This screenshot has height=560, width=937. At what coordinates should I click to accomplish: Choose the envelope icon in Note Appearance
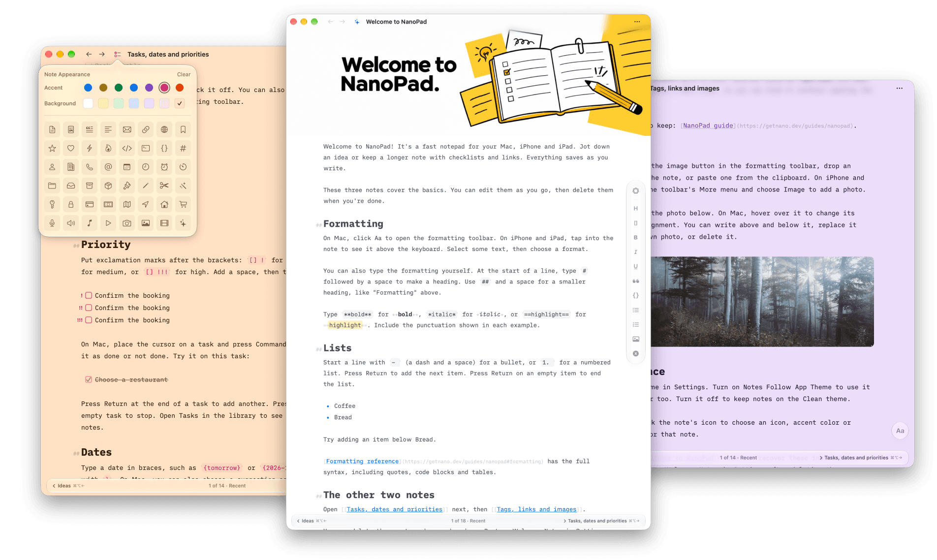[x=127, y=129]
